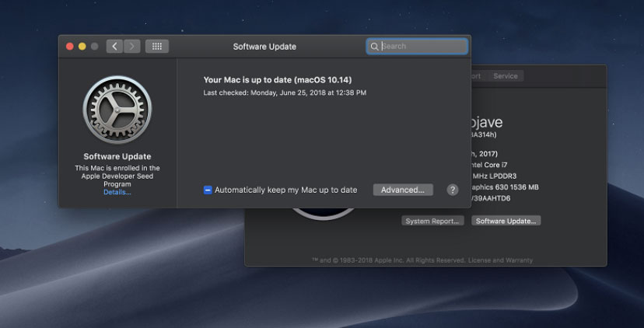Viewport: 644px width, 328px height.
Task: Open the License and Warranty link
Action: tap(500, 260)
